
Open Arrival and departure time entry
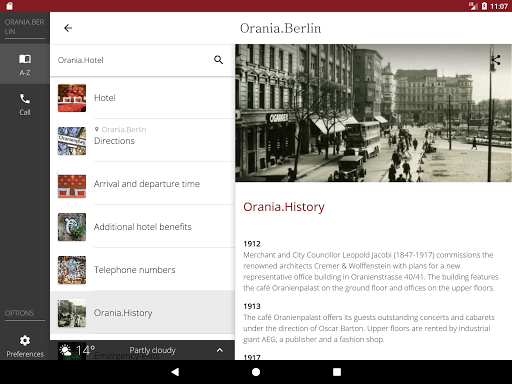[143, 184]
